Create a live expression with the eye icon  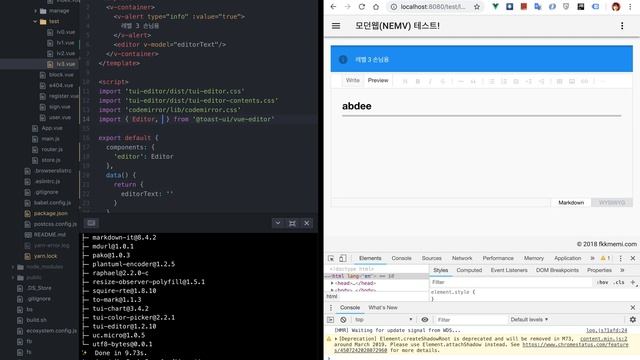pos(424,320)
